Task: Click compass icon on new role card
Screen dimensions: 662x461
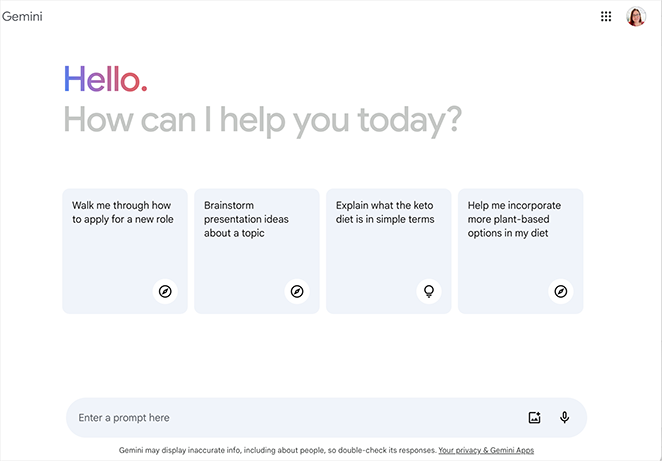Action: [165, 291]
